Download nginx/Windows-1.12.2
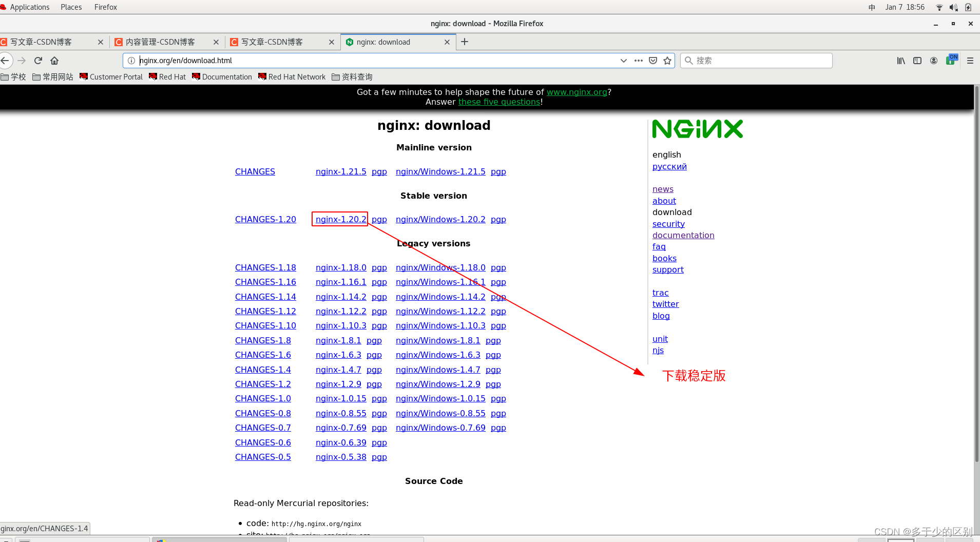The width and height of the screenshot is (980, 542). (x=440, y=312)
